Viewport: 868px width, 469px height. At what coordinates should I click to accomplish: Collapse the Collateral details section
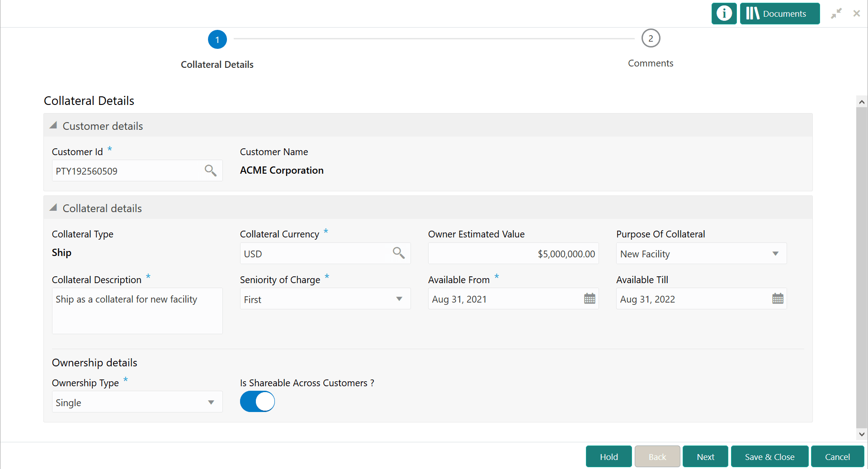53,208
